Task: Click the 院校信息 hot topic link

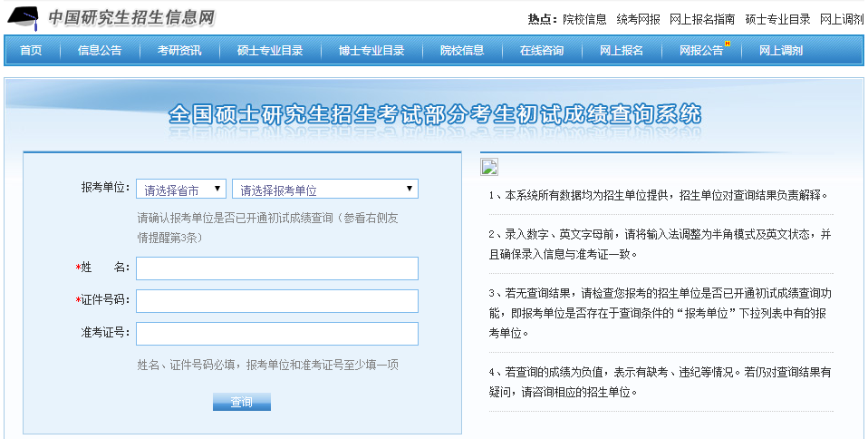Action: coord(584,19)
